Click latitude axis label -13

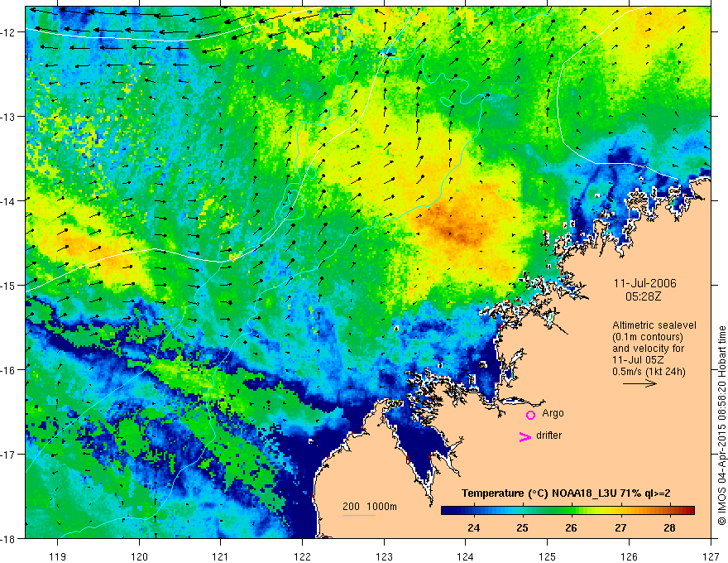9,117
